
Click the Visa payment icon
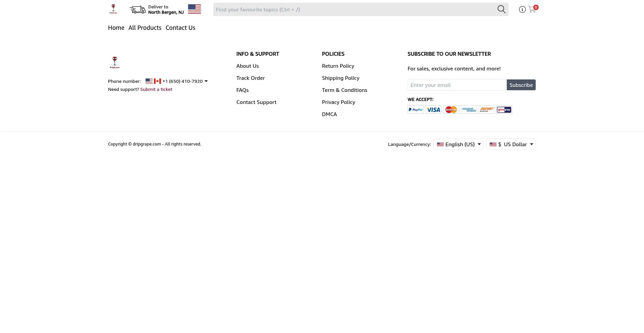[433, 110]
